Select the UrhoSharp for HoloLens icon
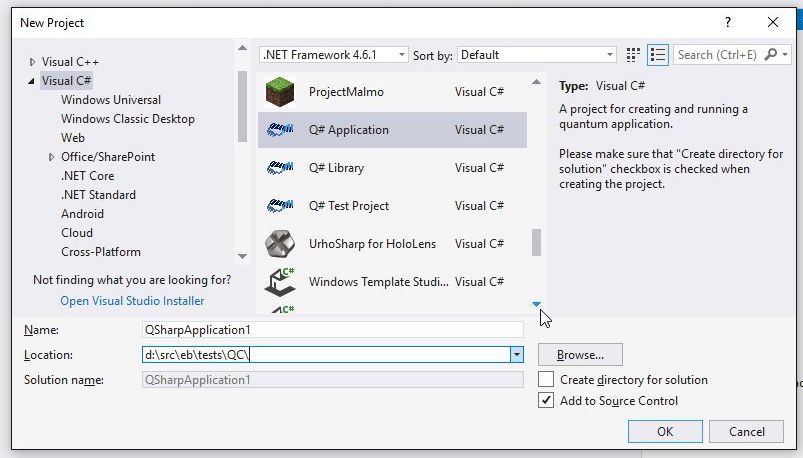 [279, 244]
